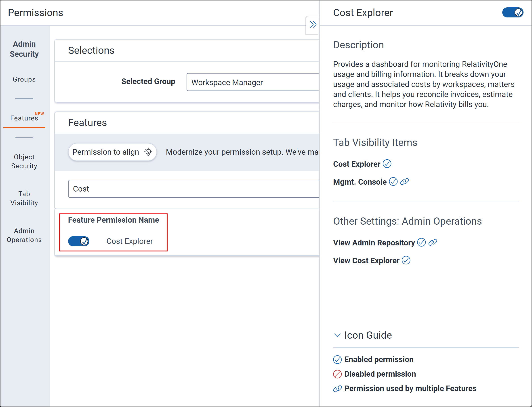Click the feature search field containing Cost
This screenshot has width=532, height=407.
194,189
